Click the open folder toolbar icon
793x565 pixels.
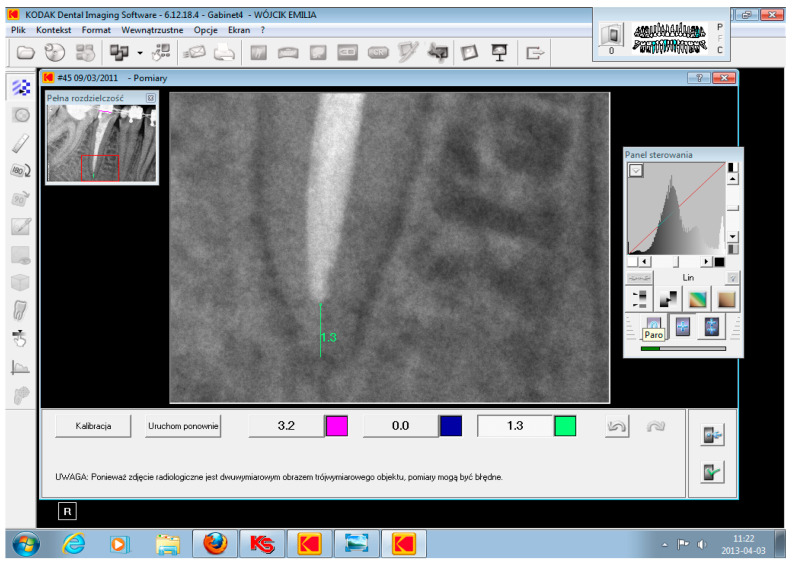pos(25,52)
